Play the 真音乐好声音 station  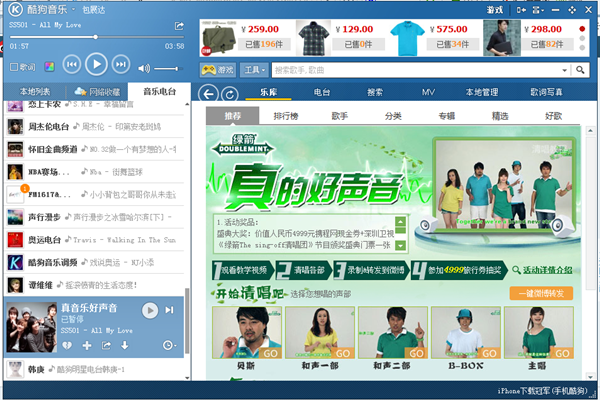click(x=150, y=310)
